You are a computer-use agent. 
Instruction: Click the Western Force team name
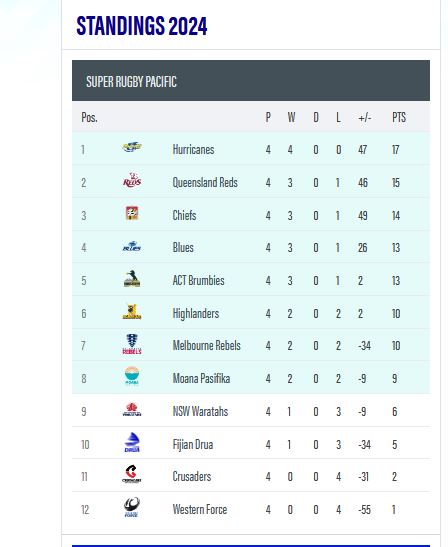200,509
